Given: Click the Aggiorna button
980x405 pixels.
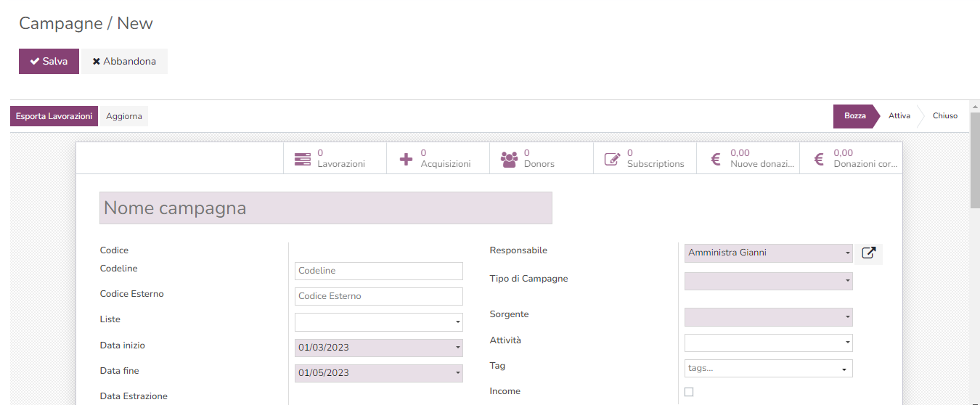Looking at the screenshot, I should [x=123, y=116].
